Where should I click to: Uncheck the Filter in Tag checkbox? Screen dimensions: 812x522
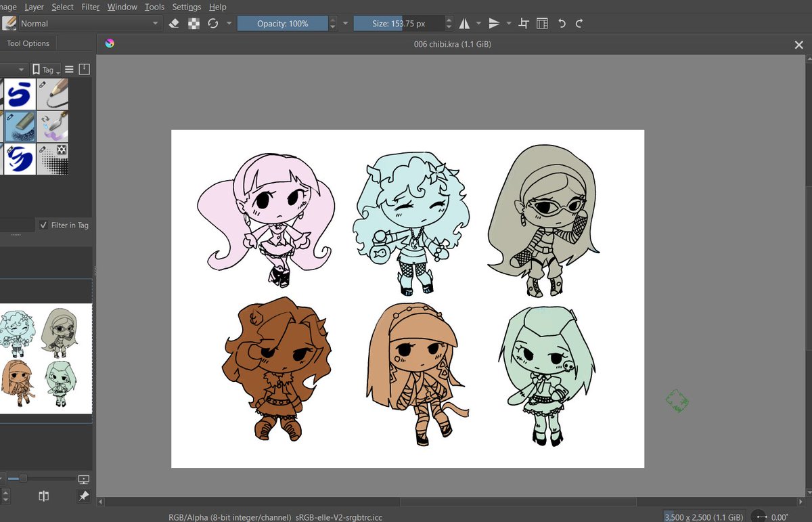(x=44, y=225)
